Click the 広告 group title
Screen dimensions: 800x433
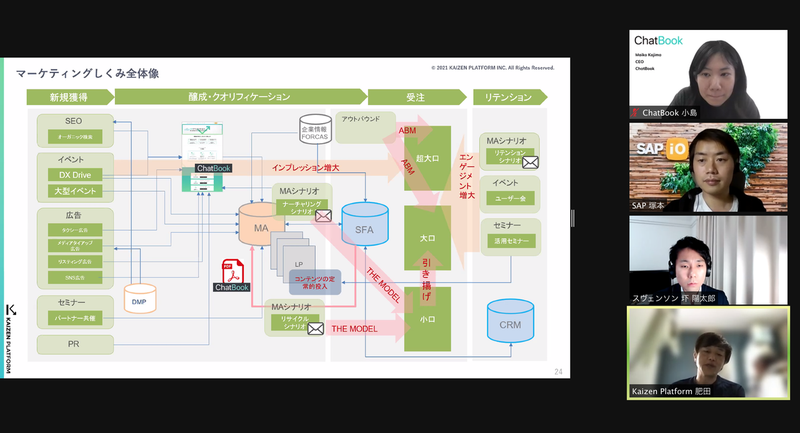73,215
